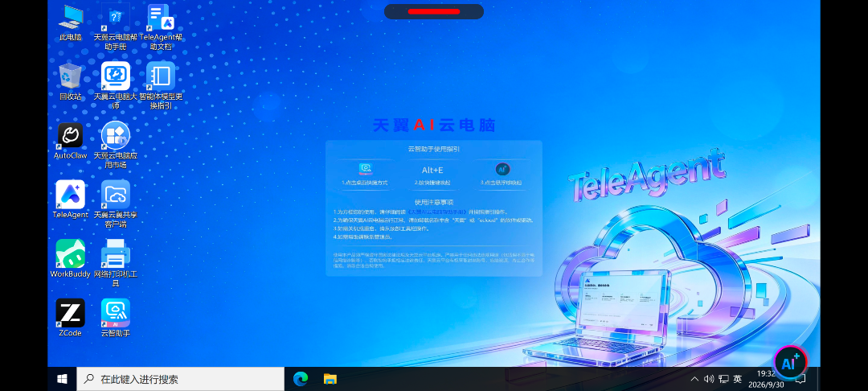Open 天翼云盘共享客户端 shortcut

115,204
